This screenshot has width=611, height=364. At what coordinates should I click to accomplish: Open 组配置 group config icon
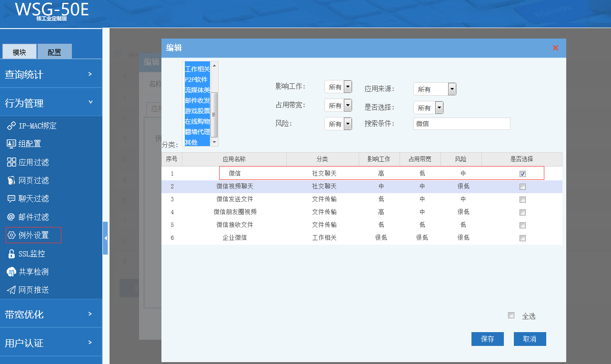11,144
